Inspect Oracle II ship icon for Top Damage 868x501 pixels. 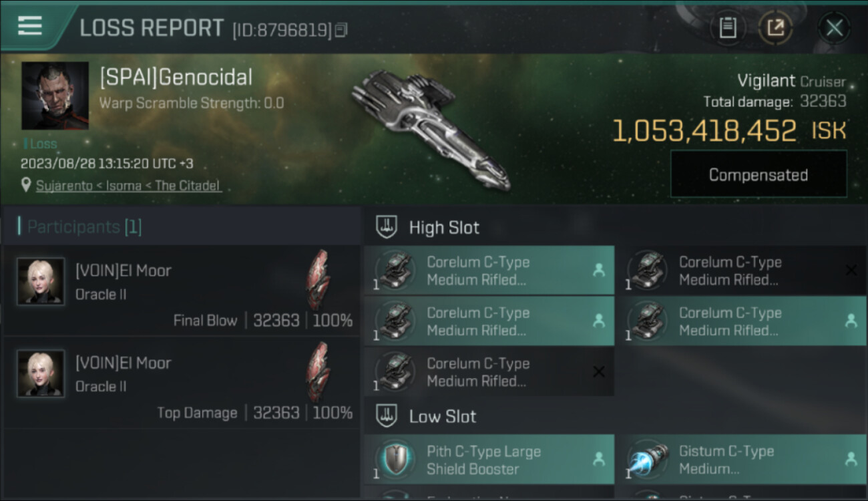318,372
